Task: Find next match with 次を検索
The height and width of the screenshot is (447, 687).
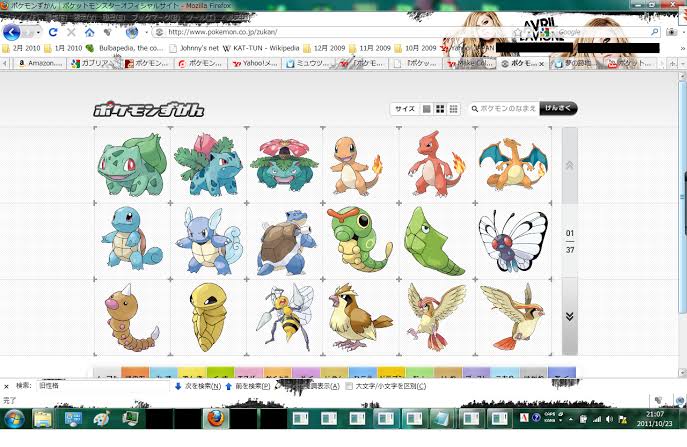Action: pos(198,386)
